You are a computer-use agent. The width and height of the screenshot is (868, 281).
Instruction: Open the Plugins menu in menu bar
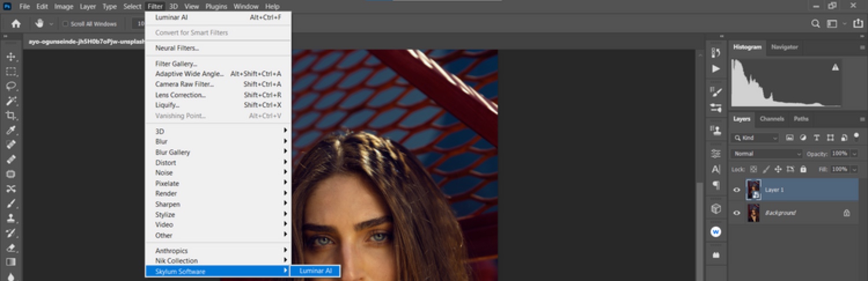pos(215,6)
